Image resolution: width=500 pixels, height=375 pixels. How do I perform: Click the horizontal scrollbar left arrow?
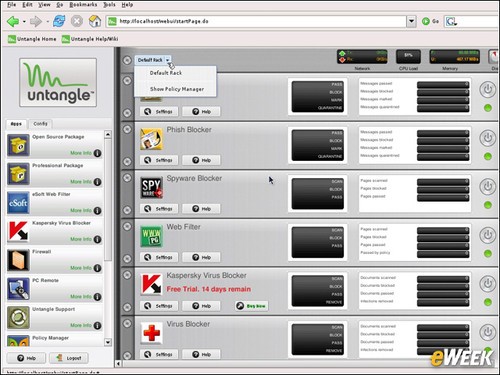click(118, 364)
